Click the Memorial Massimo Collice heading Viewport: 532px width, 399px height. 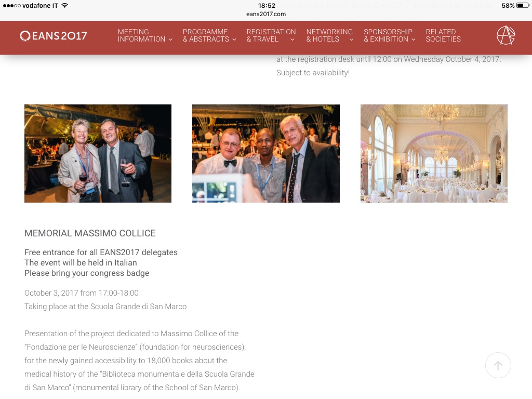pos(90,233)
